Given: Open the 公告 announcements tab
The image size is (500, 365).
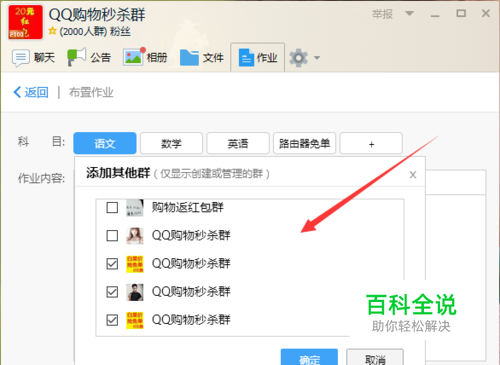Looking at the screenshot, I should [x=89, y=58].
